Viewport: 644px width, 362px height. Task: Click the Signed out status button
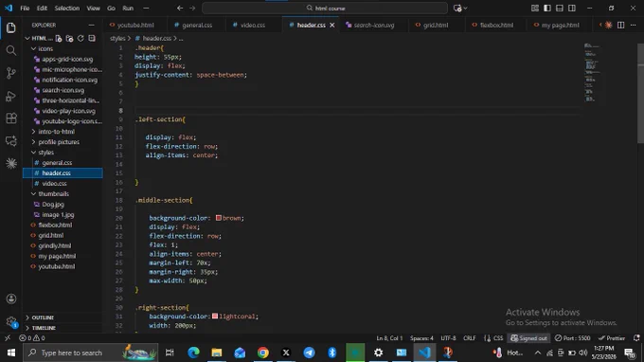tap(528, 338)
